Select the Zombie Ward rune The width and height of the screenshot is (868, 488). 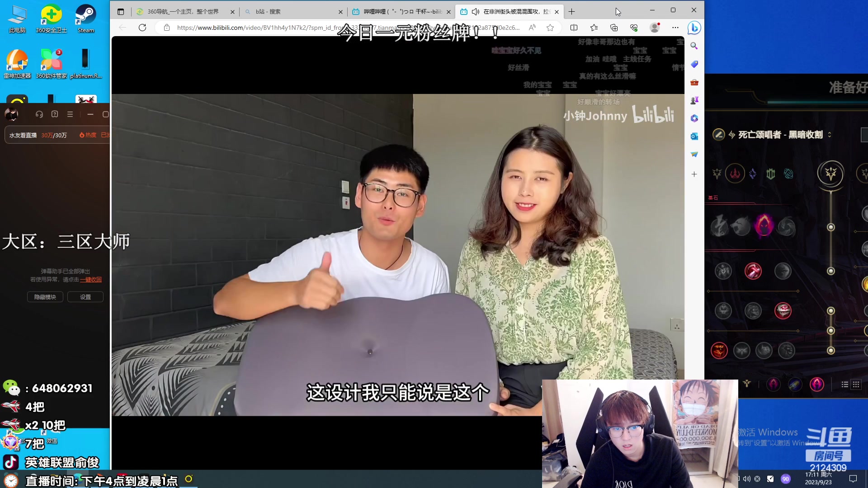[723, 311]
